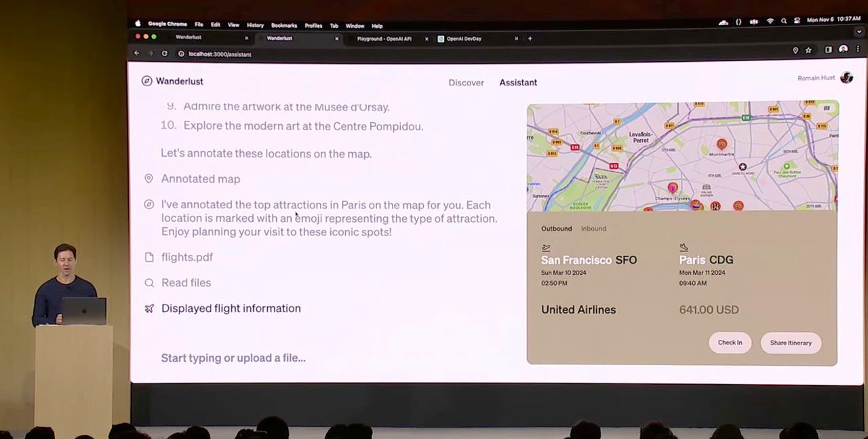Click the Displayed flight information step
868x439 pixels.
(x=231, y=308)
